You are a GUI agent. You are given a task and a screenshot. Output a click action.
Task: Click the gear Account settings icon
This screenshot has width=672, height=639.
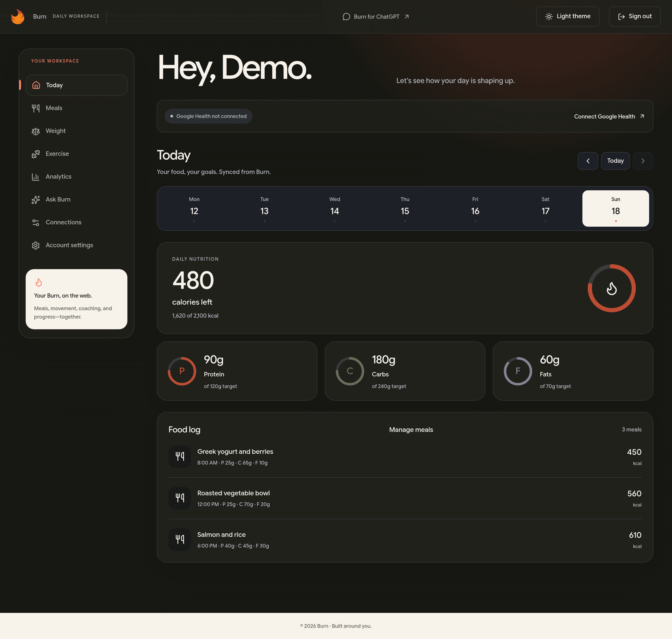[36, 245]
